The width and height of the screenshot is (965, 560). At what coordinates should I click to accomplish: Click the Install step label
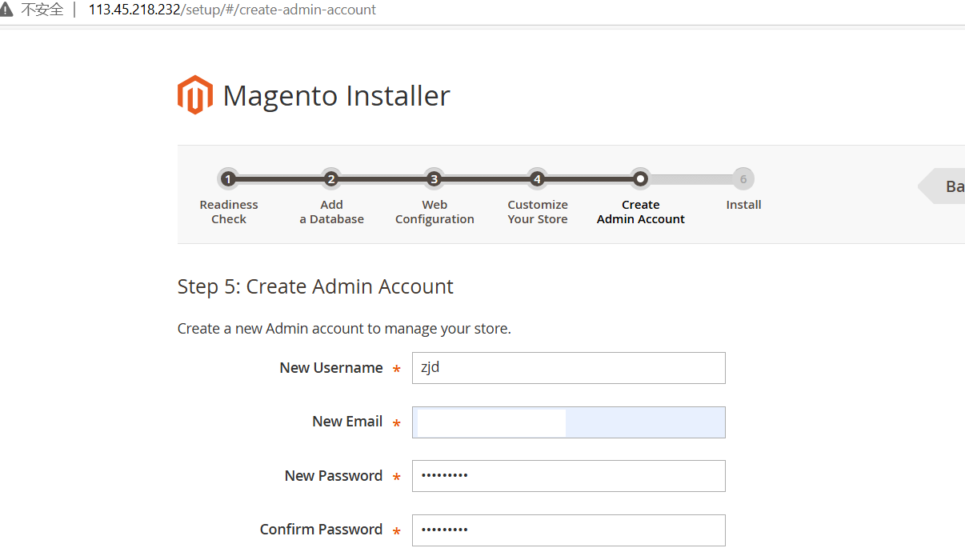click(743, 205)
